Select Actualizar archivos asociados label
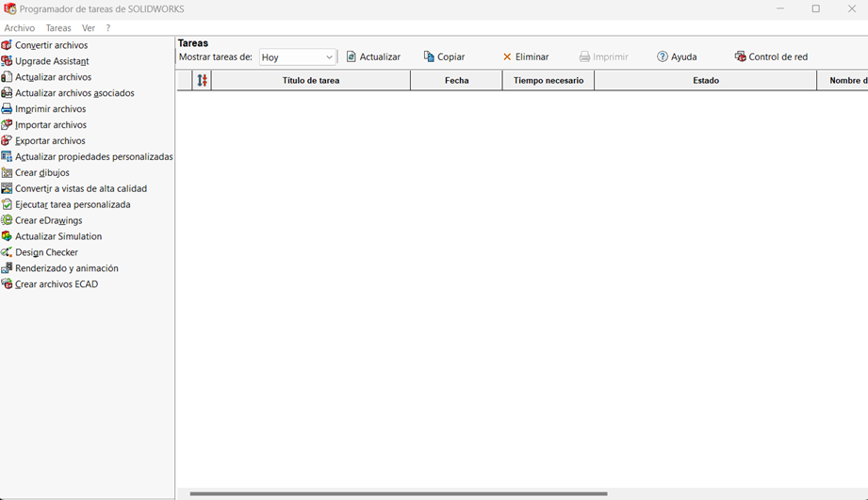The width and height of the screenshot is (868, 500). click(74, 93)
